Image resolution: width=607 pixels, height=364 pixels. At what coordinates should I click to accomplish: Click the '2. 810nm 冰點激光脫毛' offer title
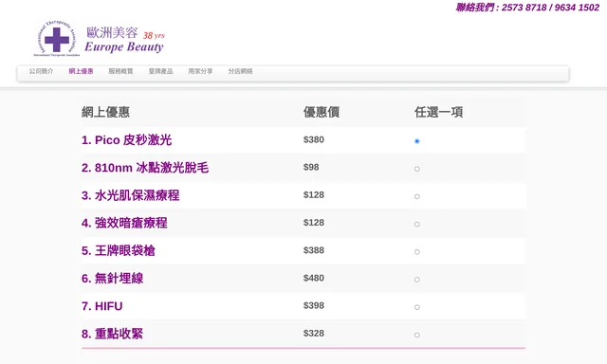coord(145,168)
